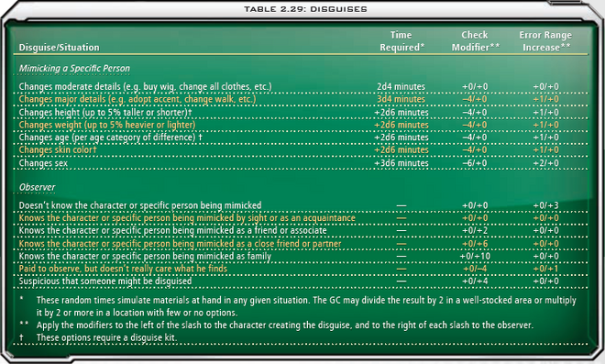The image size is (605, 364).
Task: Click the +0/+10 check modifier value
Action: coord(475,257)
